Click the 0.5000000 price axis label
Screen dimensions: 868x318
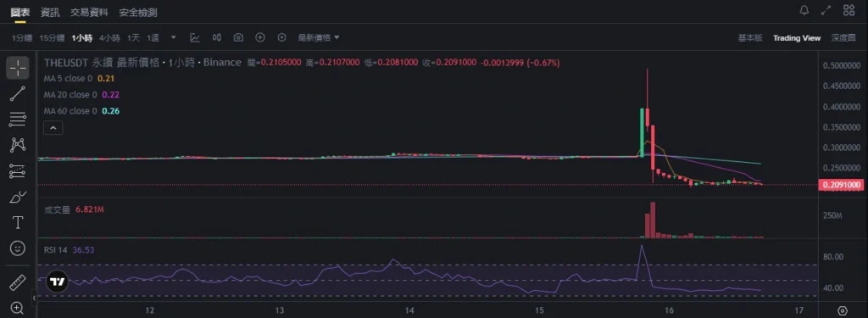click(842, 65)
